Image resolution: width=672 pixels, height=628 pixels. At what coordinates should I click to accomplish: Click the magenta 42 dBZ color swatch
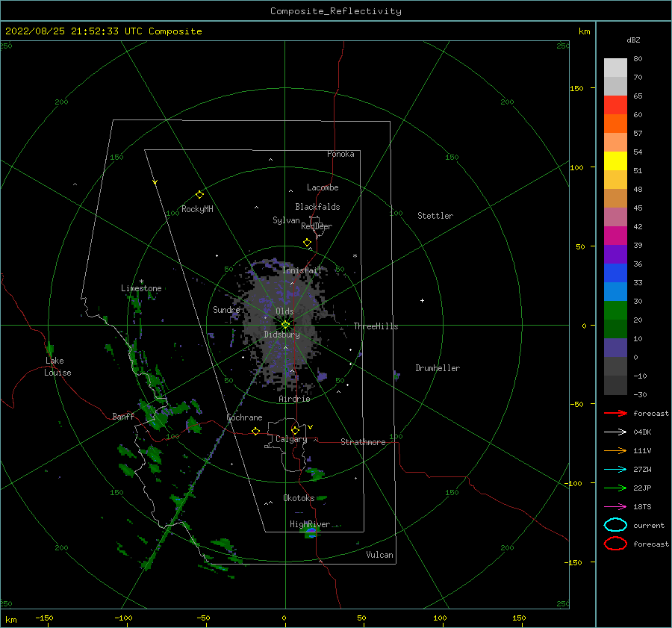pos(615,235)
